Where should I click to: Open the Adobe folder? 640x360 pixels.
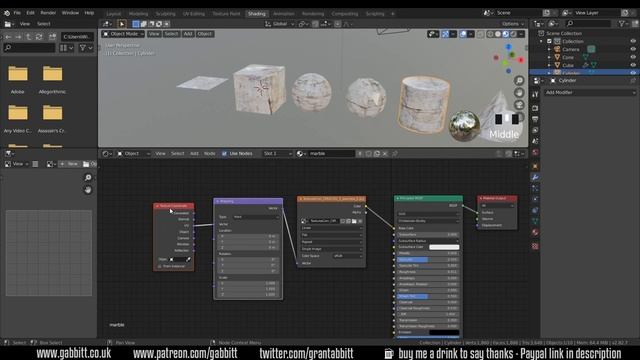pos(18,79)
